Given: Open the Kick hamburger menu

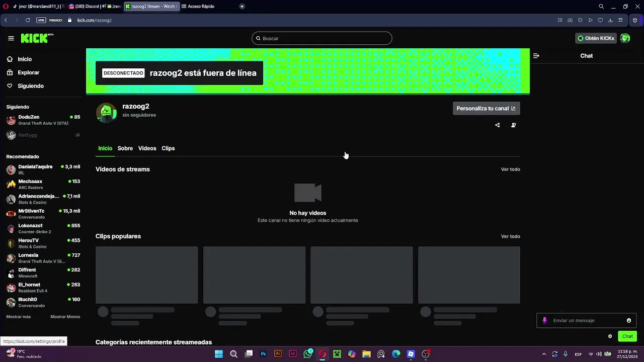Looking at the screenshot, I should tap(11, 38).
